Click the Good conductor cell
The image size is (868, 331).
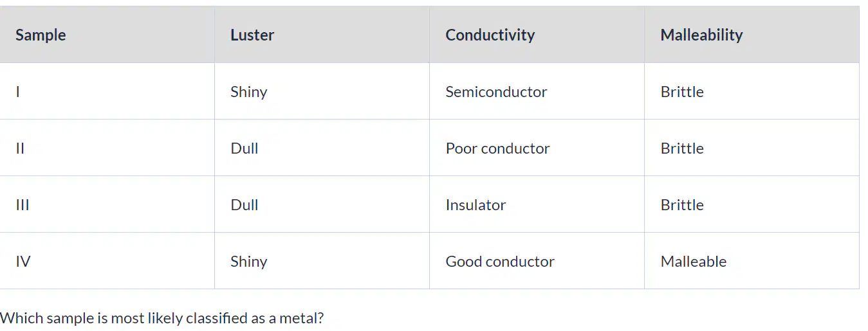500,262
